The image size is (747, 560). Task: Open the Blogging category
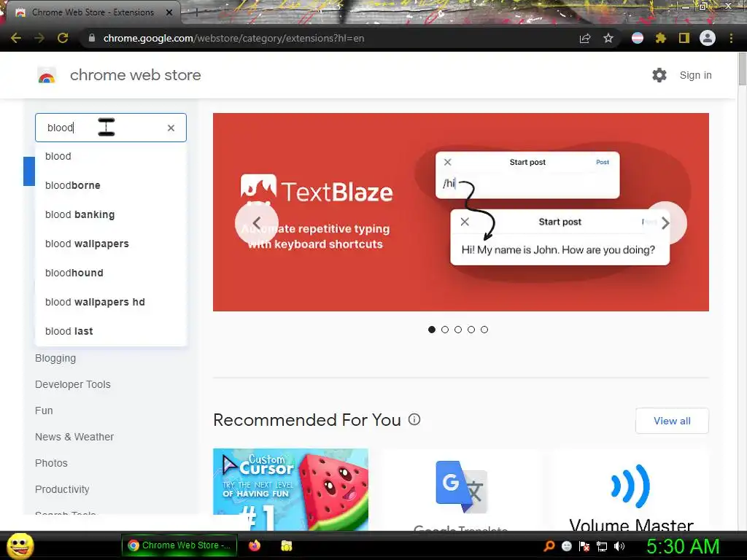55,358
